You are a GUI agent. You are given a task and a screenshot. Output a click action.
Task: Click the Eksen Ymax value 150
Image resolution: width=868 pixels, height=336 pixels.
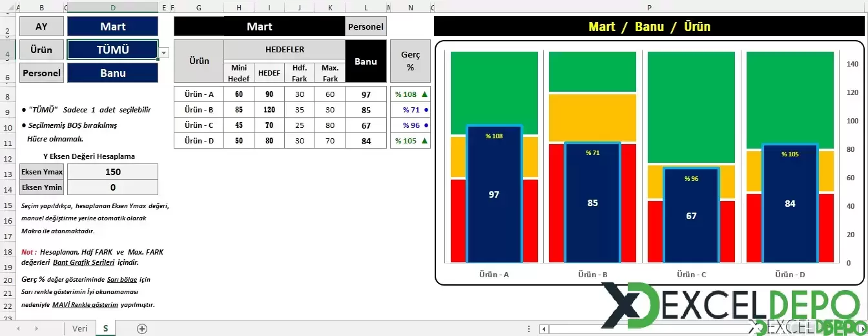coord(112,172)
